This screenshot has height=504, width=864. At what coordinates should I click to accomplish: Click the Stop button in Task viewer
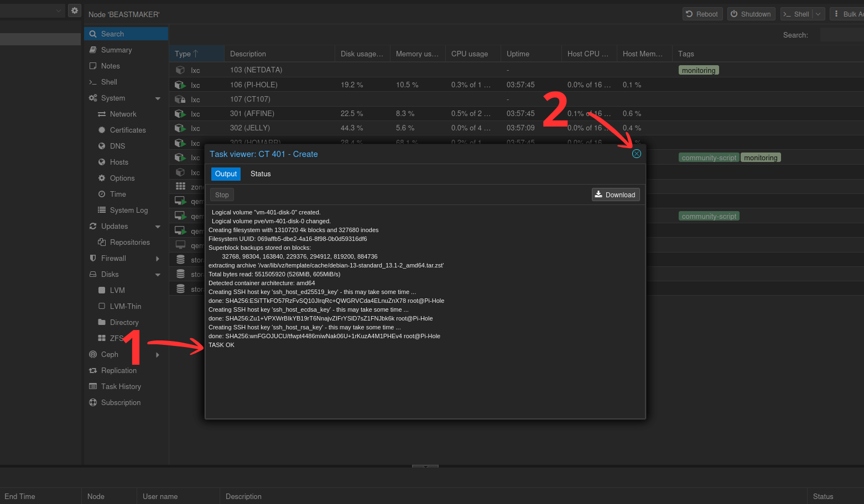click(222, 195)
